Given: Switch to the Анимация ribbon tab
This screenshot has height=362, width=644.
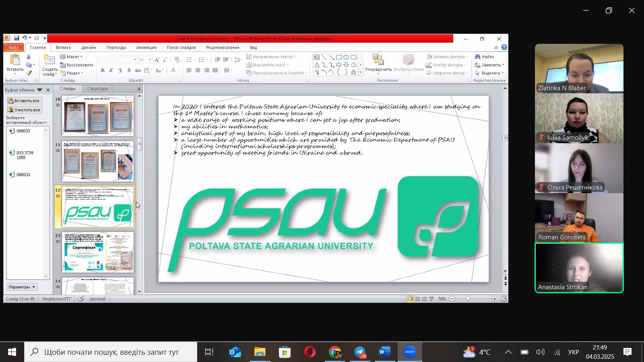Looking at the screenshot, I should click(x=146, y=47).
